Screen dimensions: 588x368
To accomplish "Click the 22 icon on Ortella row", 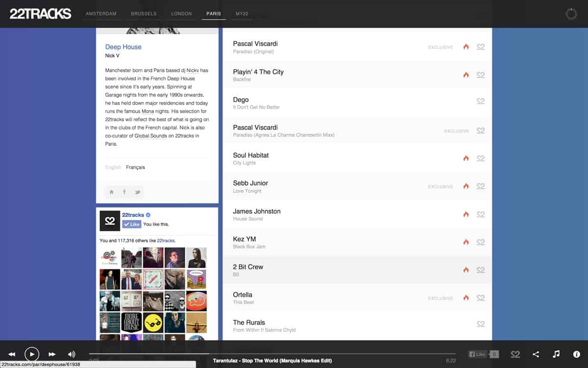I will click(x=481, y=298).
